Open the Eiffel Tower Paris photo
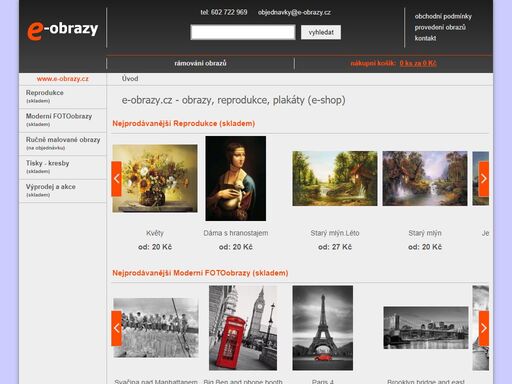This screenshot has width=512, height=384. point(323,328)
